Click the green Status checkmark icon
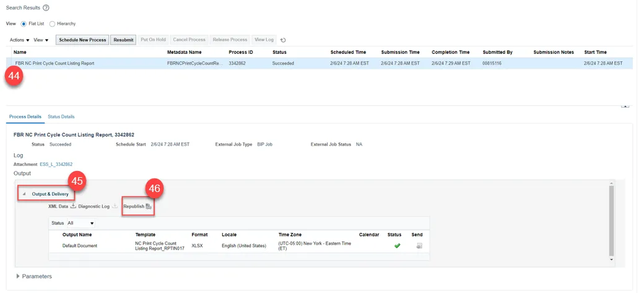This screenshot has width=644, height=293. pyautogui.click(x=397, y=246)
